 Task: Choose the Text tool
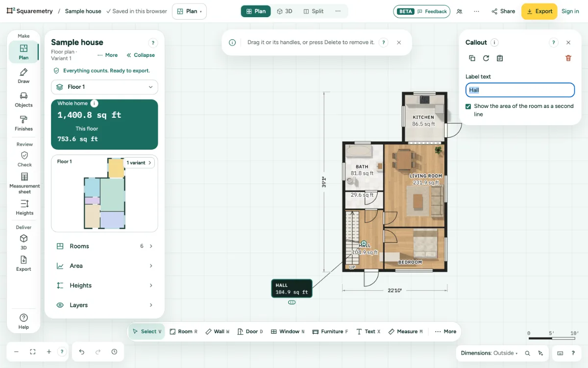(368, 332)
